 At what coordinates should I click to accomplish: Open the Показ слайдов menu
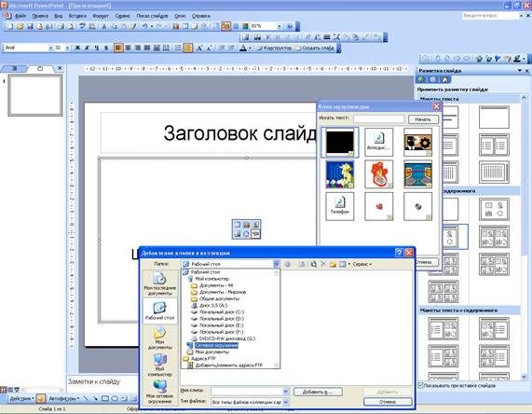[x=152, y=16]
